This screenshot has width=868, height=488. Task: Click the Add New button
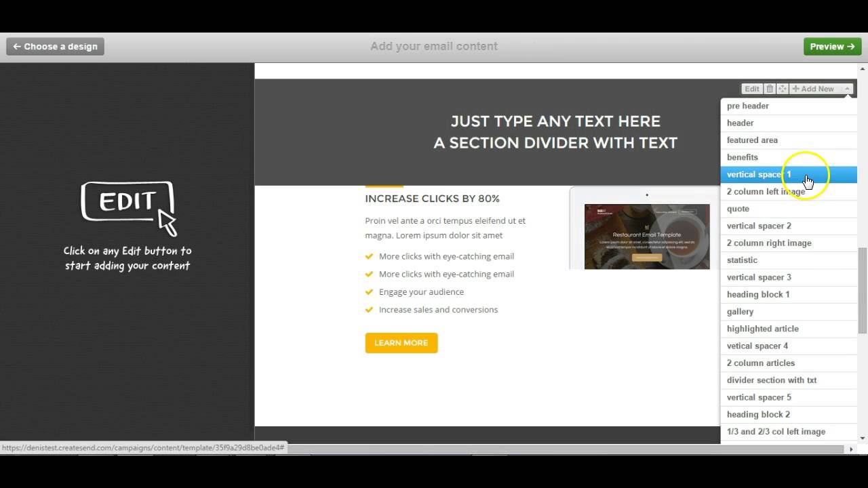point(814,89)
